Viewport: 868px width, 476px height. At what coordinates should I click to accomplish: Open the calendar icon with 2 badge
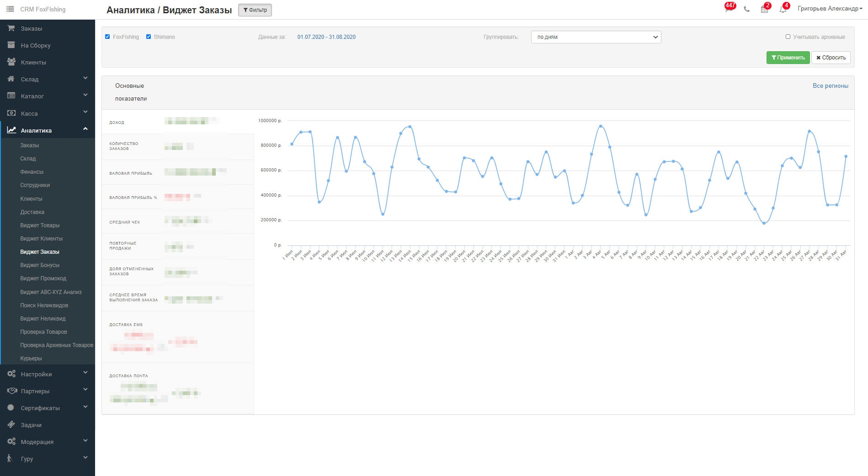(x=764, y=9)
